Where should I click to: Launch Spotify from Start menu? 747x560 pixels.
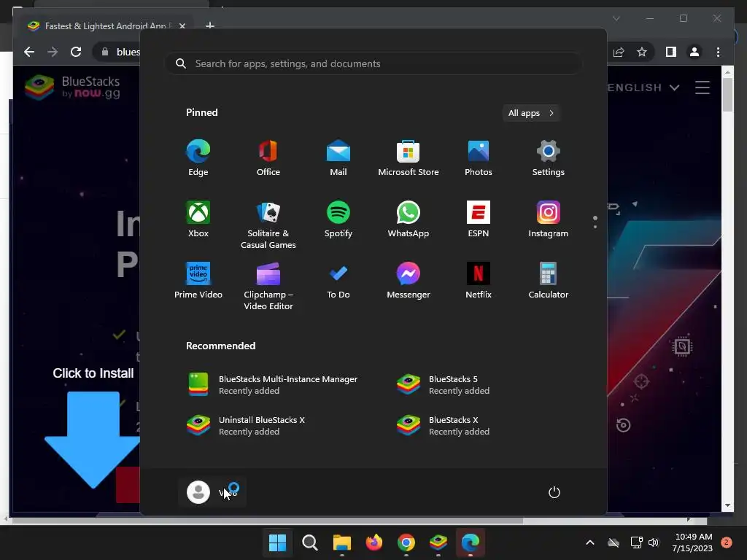click(338, 219)
